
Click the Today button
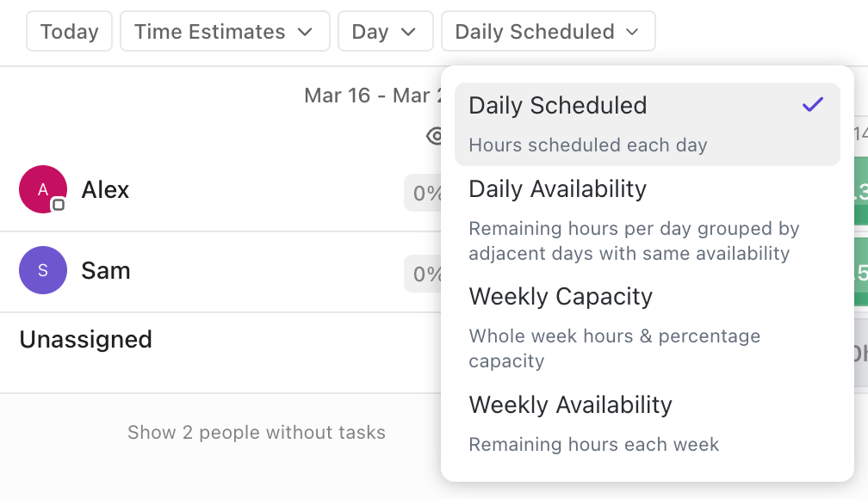coord(69,31)
